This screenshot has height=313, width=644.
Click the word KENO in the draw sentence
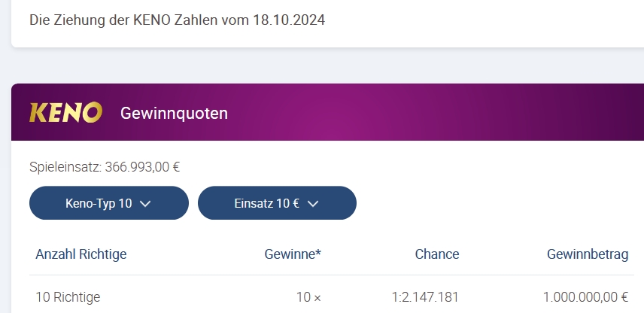point(152,20)
